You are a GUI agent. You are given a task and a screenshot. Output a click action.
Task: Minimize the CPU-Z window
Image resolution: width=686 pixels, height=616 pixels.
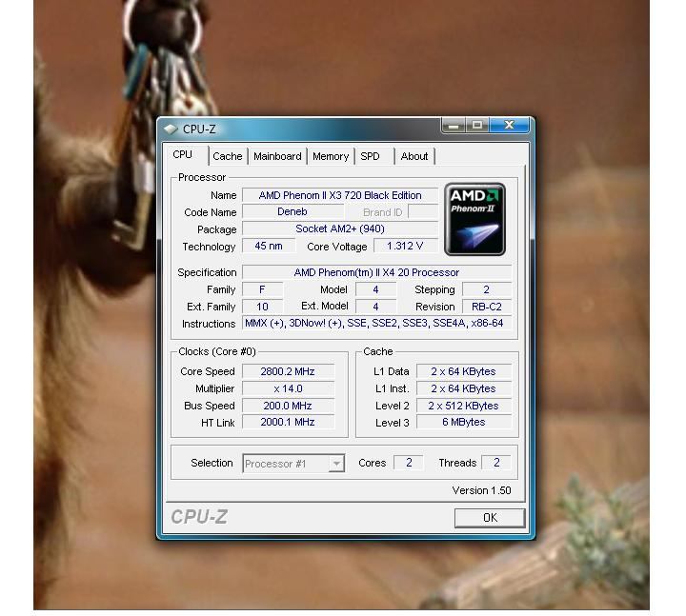[454, 126]
